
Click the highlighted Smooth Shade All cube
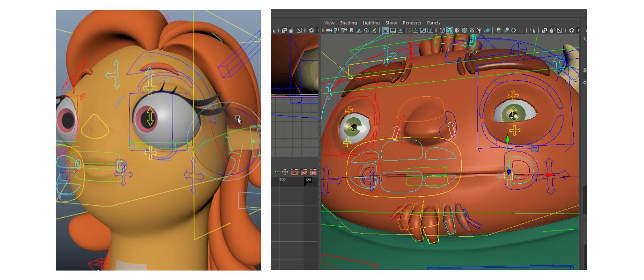point(449,30)
